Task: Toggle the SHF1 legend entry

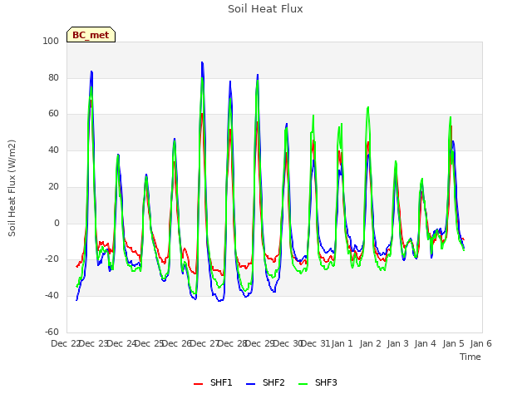Action: tap(213, 382)
